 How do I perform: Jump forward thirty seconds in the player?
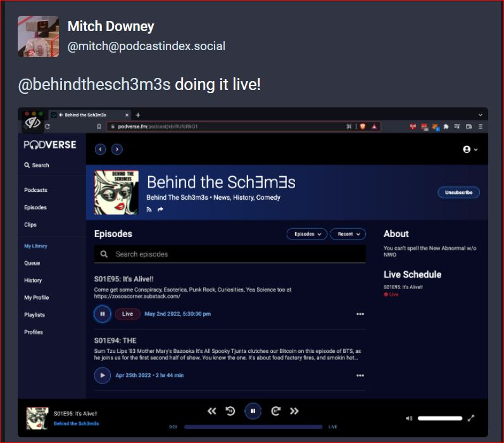click(275, 411)
